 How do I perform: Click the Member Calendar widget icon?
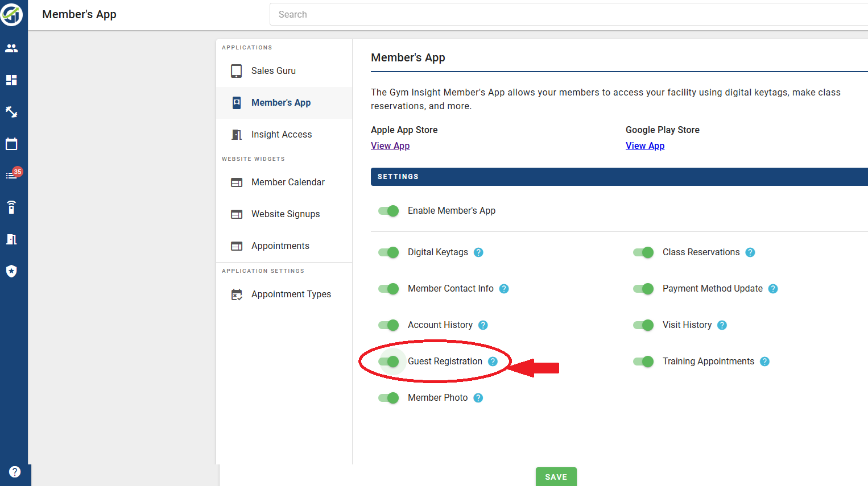click(236, 182)
